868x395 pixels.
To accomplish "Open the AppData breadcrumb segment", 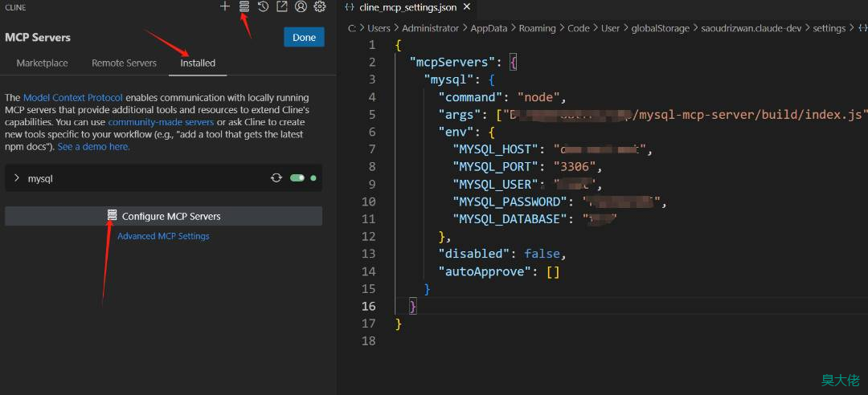I will tap(489, 28).
